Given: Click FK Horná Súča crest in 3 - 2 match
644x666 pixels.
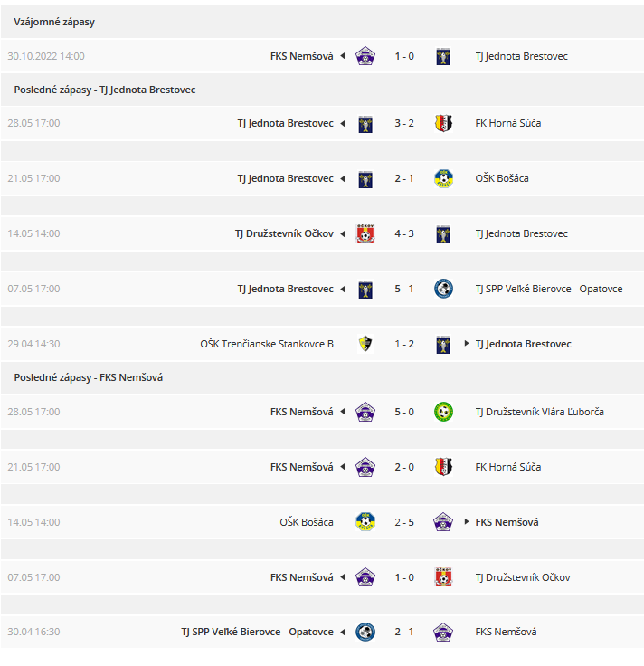Looking at the screenshot, I should click(x=443, y=123).
